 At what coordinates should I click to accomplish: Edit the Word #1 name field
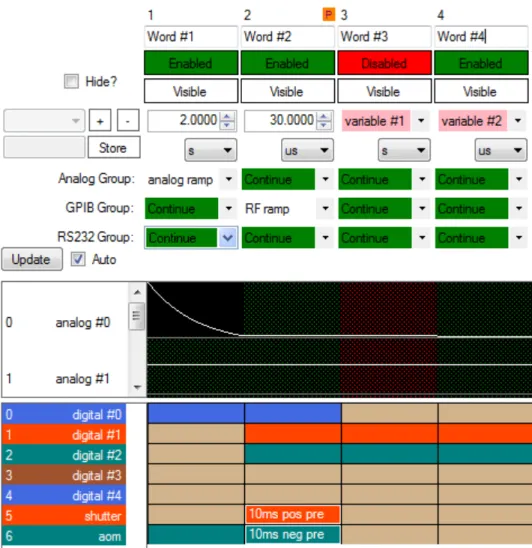(x=191, y=36)
